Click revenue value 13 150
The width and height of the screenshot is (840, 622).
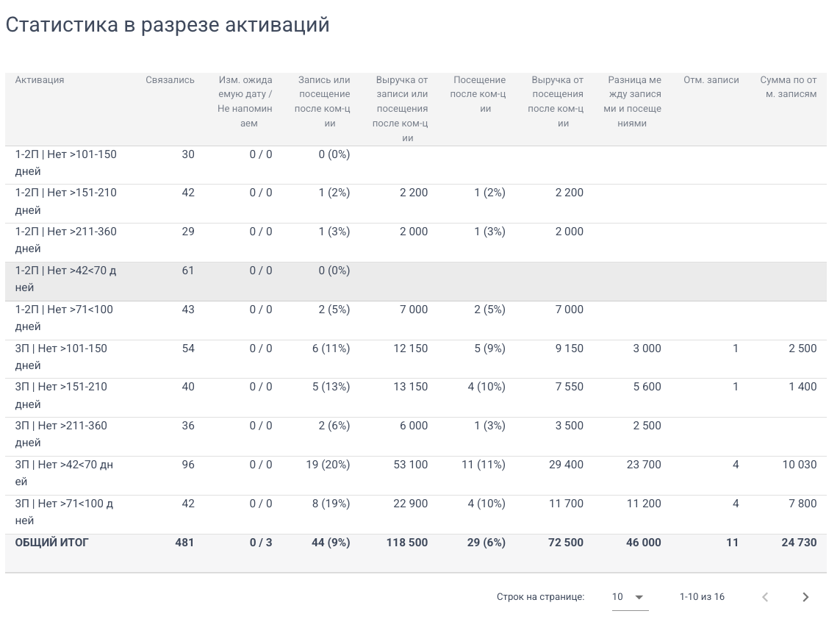(410, 387)
